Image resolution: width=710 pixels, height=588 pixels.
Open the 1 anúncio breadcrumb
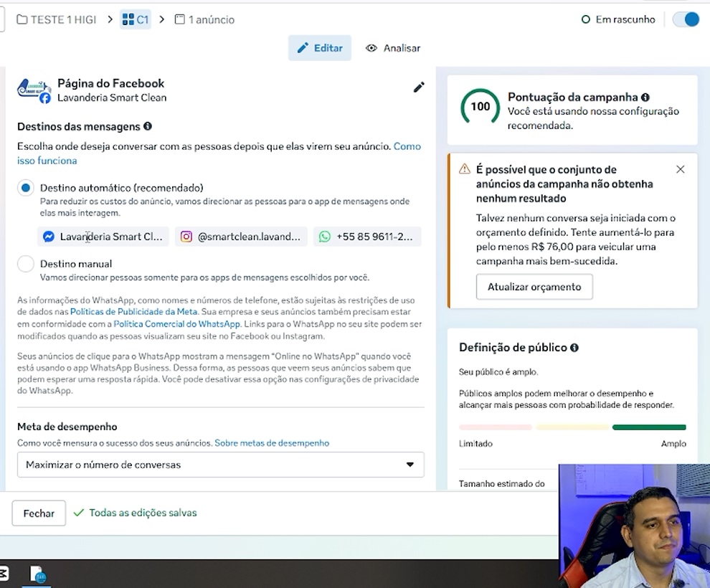204,19
